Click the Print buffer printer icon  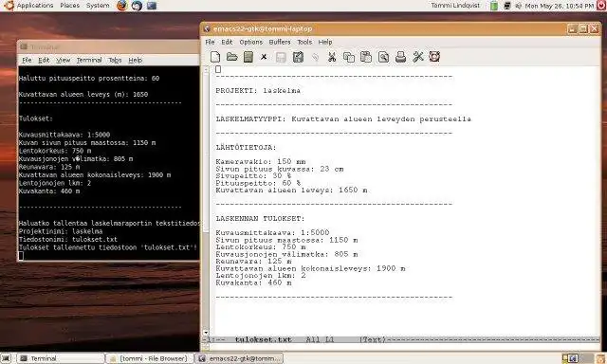tap(400, 57)
